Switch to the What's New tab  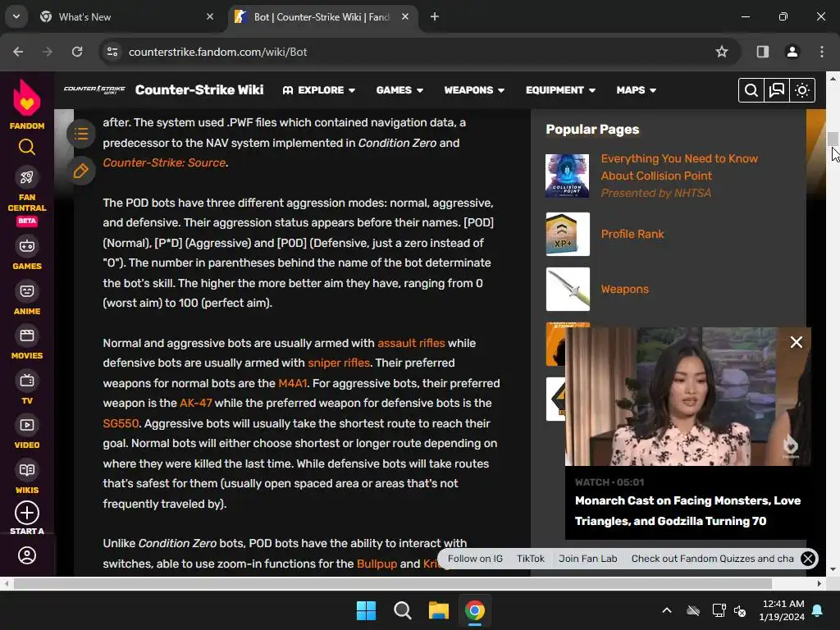127,16
